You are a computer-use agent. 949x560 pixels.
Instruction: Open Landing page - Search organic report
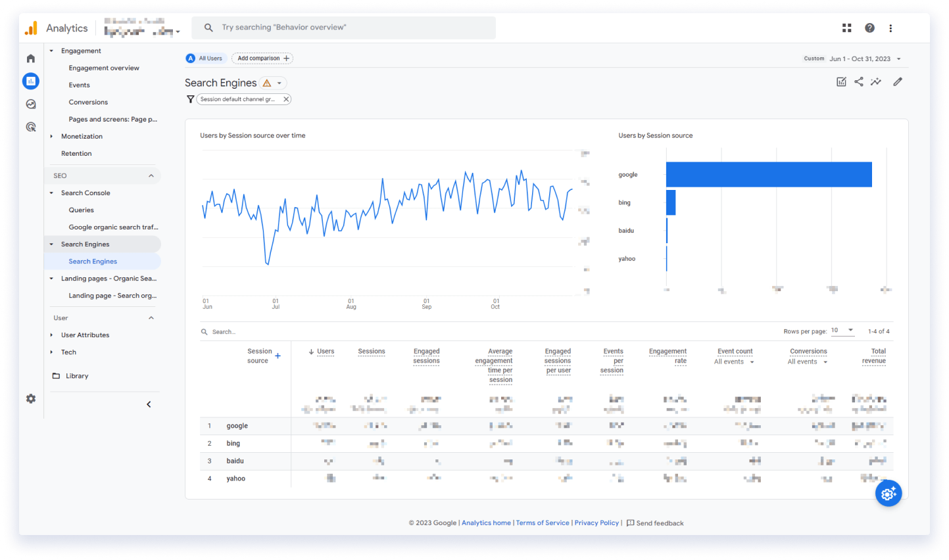[x=112, y=296]
